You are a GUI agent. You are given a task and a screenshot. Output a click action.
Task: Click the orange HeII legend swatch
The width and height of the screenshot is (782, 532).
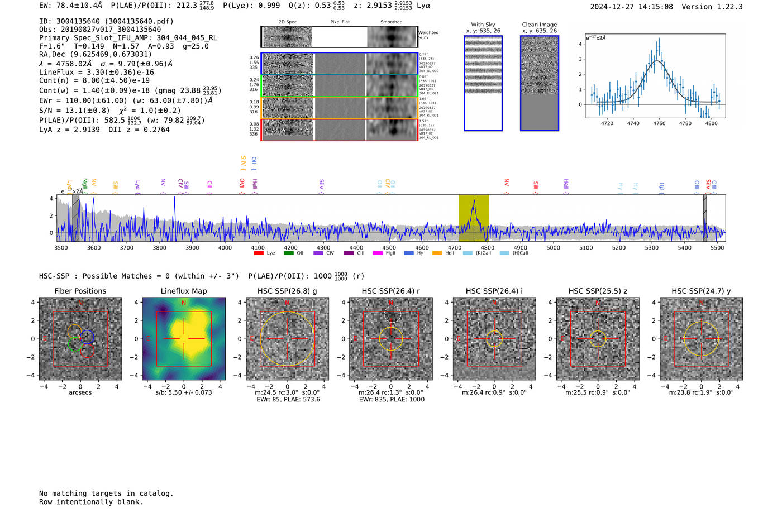pos(437,253)
